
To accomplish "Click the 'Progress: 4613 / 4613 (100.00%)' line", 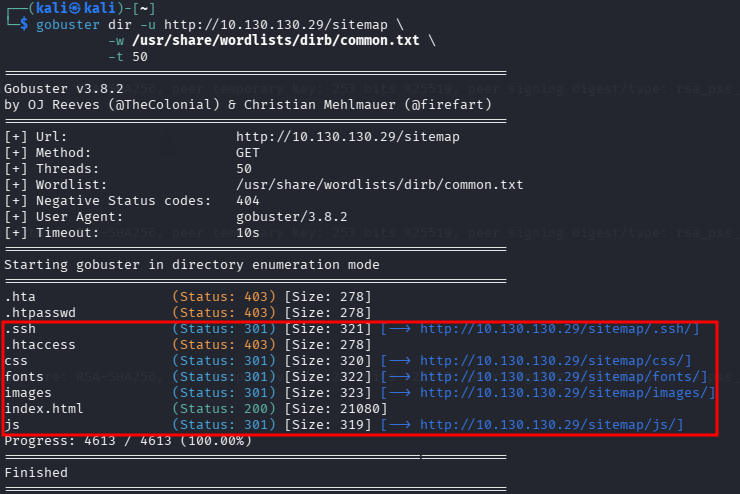I will (x=128, y=441).
